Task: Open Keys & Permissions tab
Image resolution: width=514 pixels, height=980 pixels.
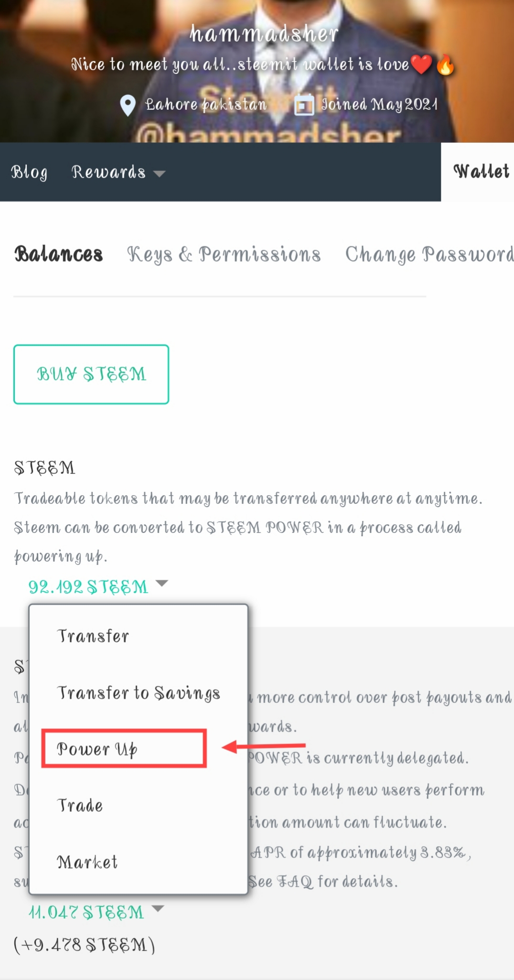Action: [x=224, y=254]
